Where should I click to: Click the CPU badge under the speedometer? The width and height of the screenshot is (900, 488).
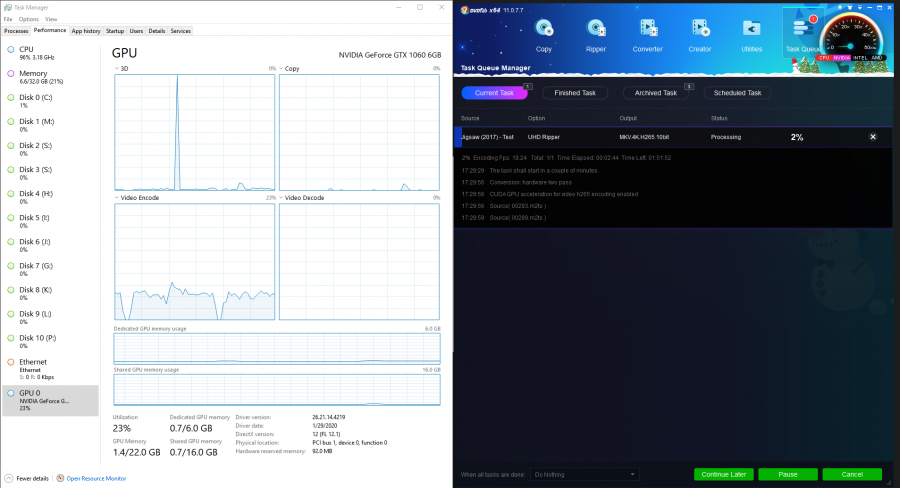coord(824,58)
